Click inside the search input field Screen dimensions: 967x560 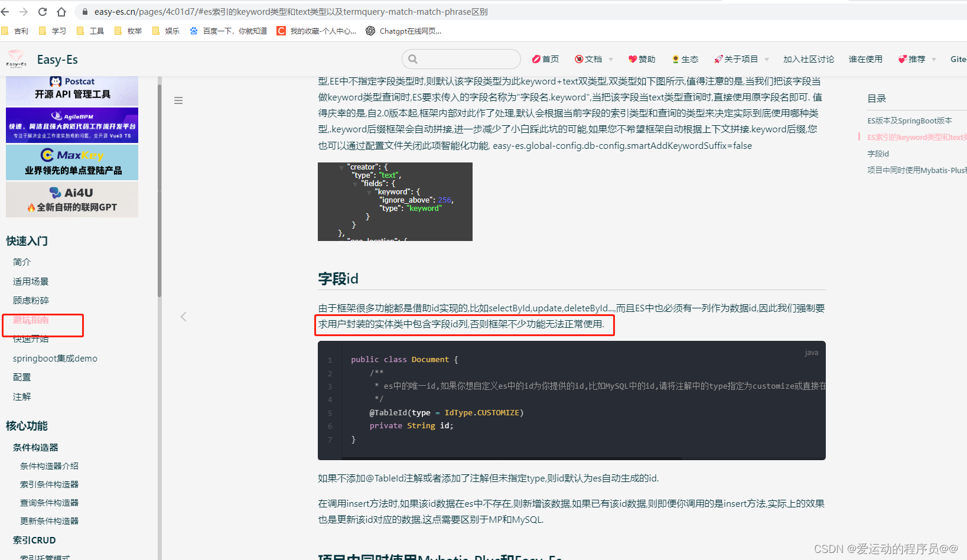click(461, 59)
